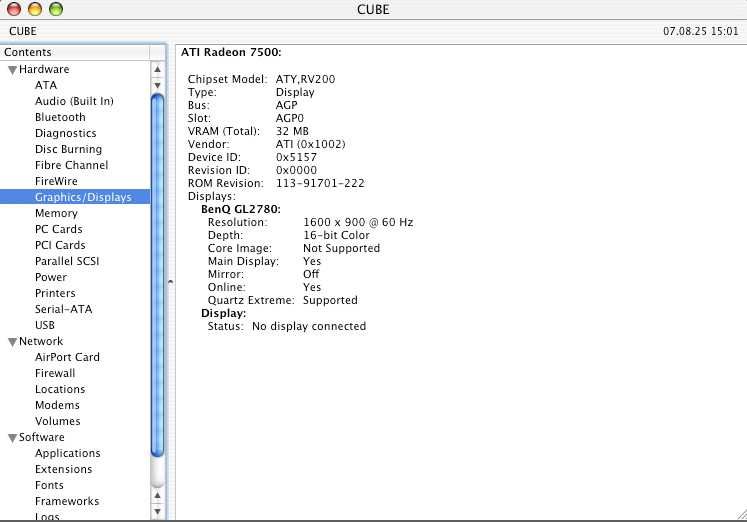Click the ATI Radeon 7500 heading
Viewport: 747px width, 522px height.
[x=231, y=52]
